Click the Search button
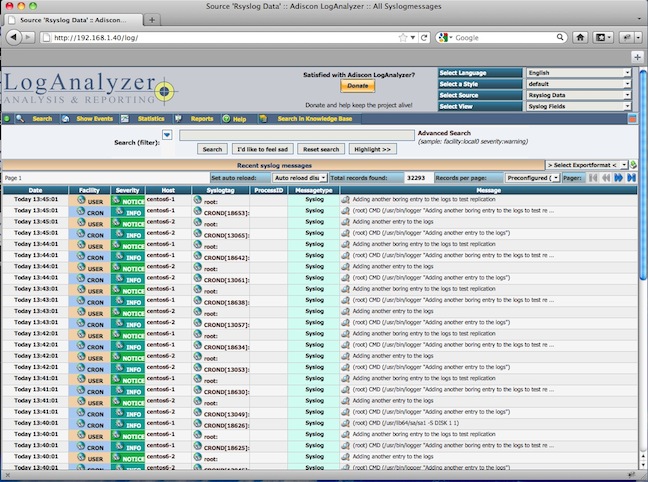648x482 pixels. [x=212, y=149]
